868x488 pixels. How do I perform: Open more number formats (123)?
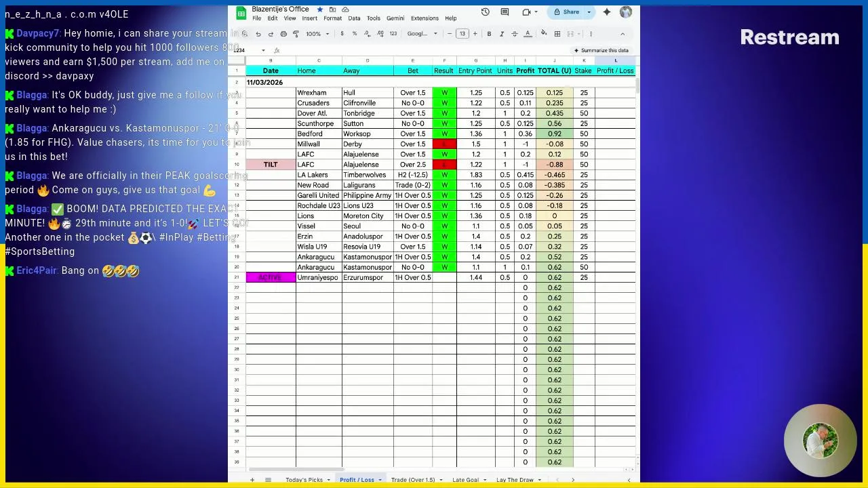(x=393, y=34)
